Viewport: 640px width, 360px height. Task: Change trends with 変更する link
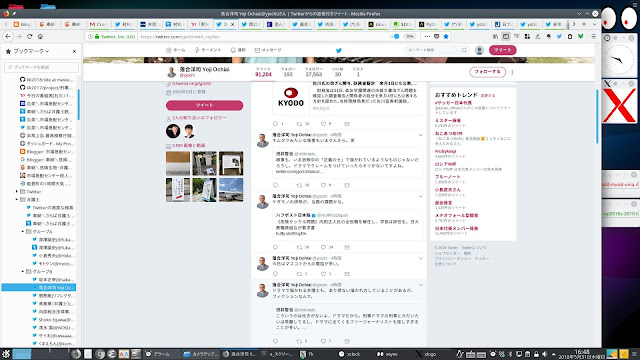click(488, 96)
